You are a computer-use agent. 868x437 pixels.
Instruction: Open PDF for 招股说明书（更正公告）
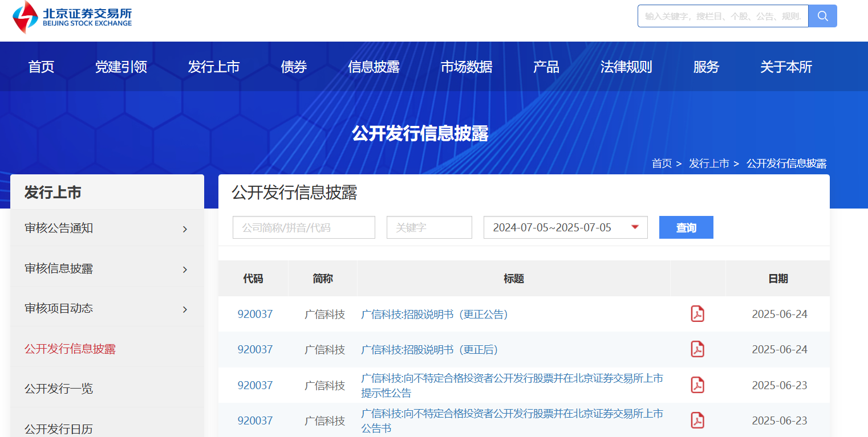[x=697, y=314]
